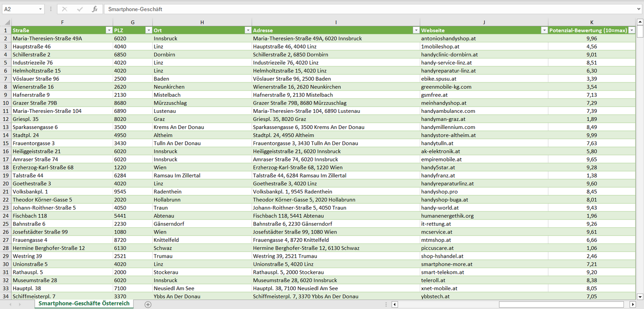Click into the formula bar text field
Viewport: 644px width, 309px height.
tap(357, 9)
